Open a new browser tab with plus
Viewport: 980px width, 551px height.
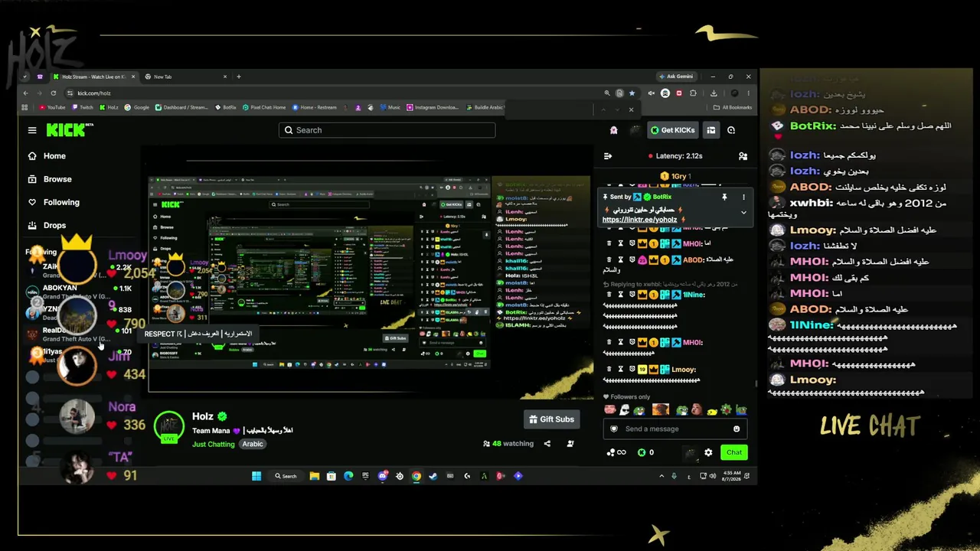tap(239, 77)
